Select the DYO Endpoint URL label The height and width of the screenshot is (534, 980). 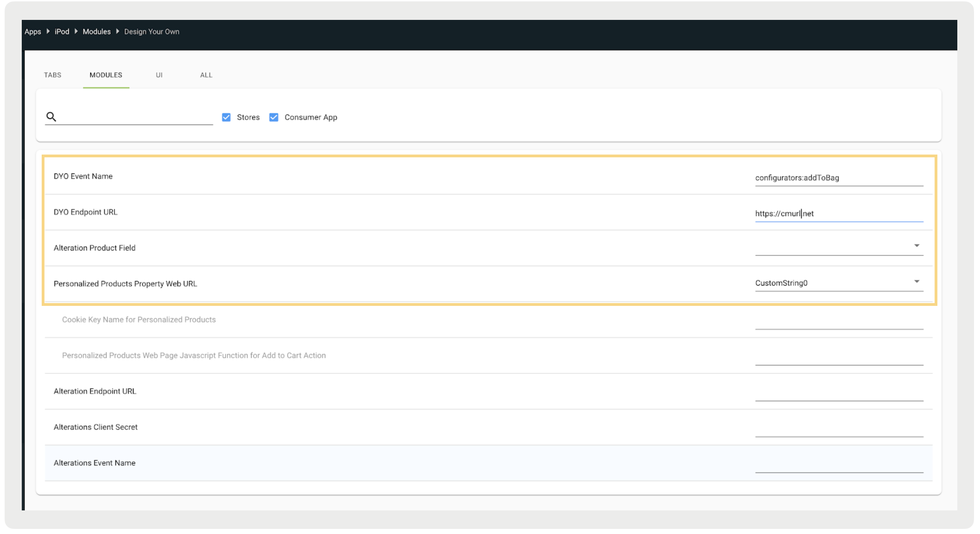86,212
